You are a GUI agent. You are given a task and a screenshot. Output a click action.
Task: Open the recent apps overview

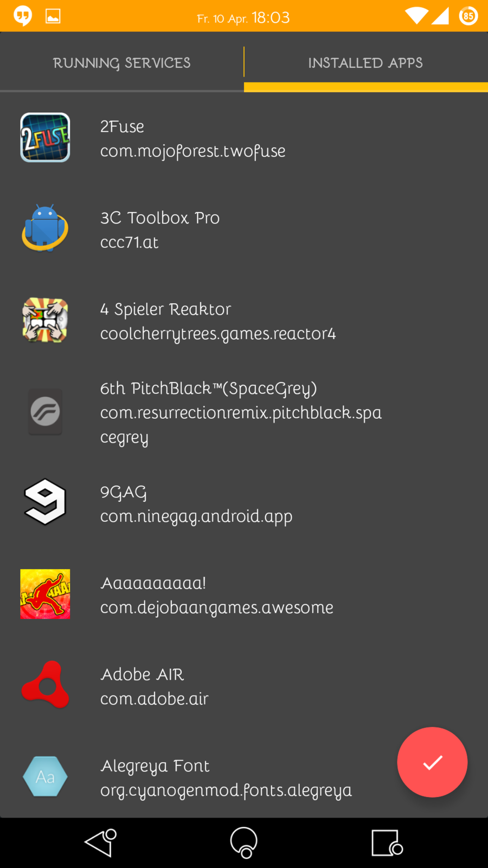click(x=387, y=843)
